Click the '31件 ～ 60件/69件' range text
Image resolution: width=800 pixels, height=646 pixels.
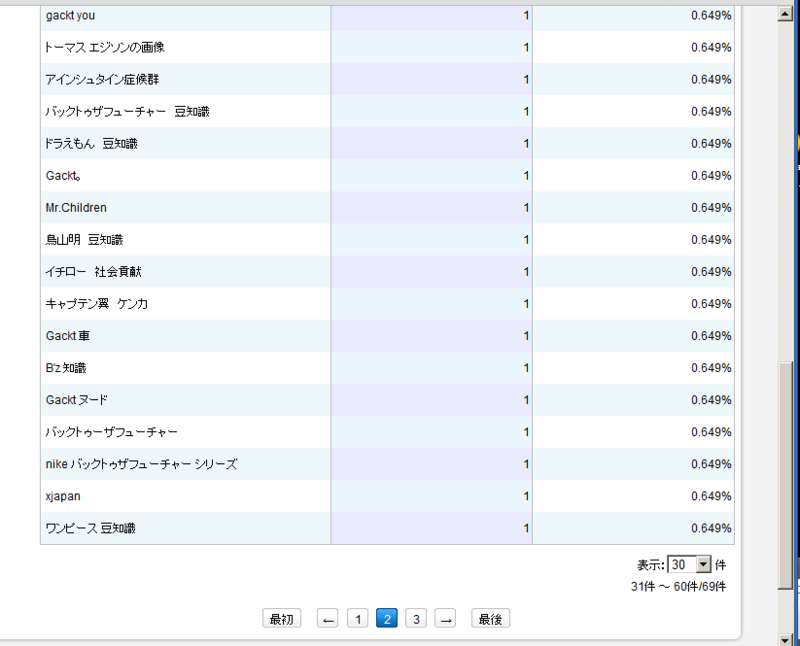coord(678,587)
